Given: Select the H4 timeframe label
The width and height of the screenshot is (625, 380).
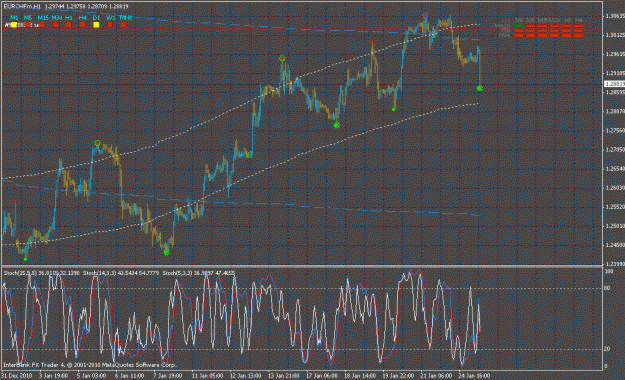Looking at the screenshot, I should [x=83, y=18].
